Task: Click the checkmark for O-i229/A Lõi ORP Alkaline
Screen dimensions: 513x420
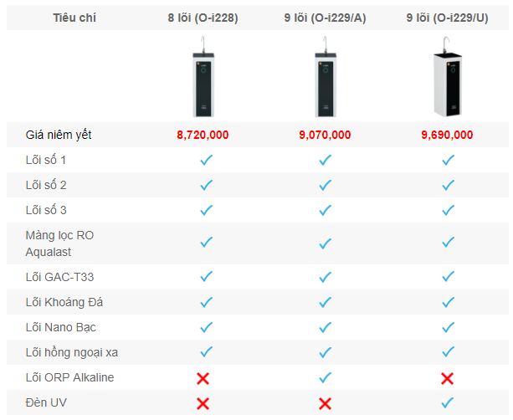Action: click(326, 378)
